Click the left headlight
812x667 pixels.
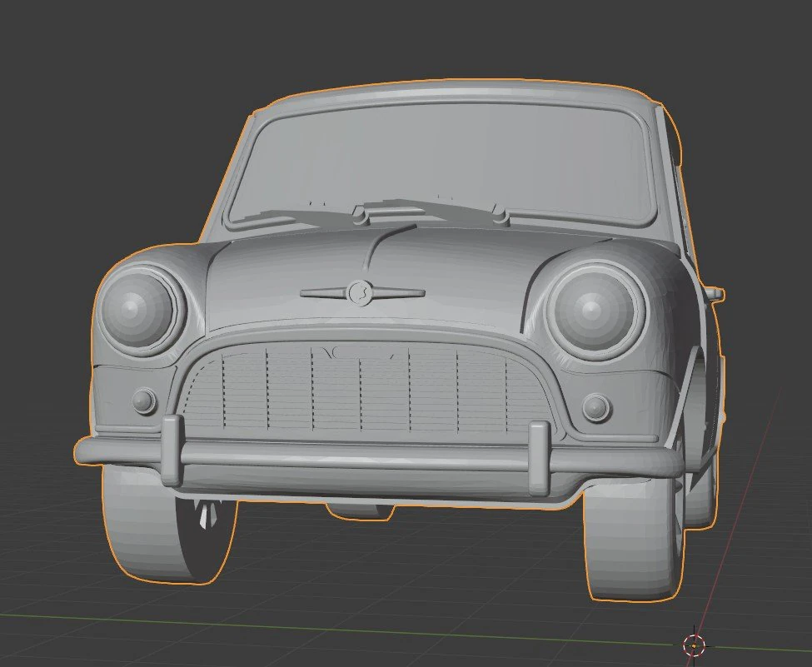tap(140, 308)
